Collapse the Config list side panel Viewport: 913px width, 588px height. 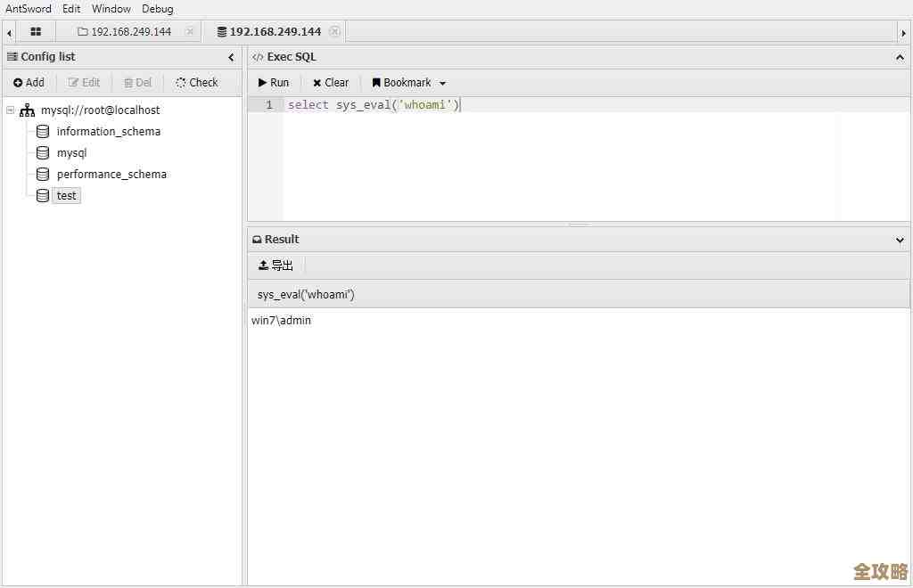[231, 56]
